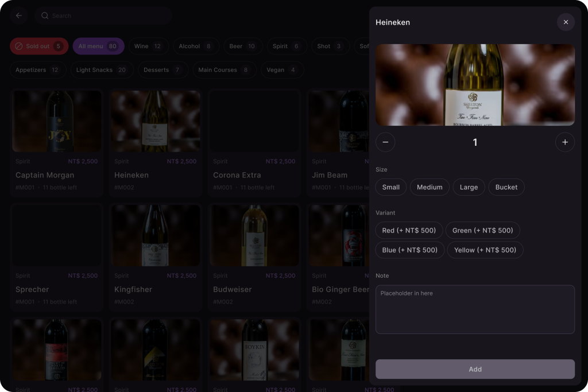Decrease quantity with the minus button
The width and height of the screenshot is (588, 392).
pos(385,142)
